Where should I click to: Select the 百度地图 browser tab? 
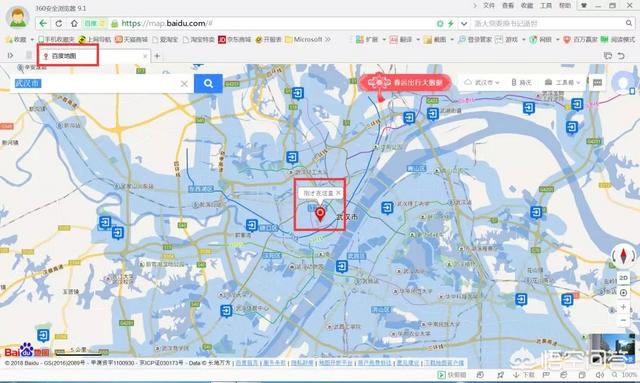pos(68,56)
